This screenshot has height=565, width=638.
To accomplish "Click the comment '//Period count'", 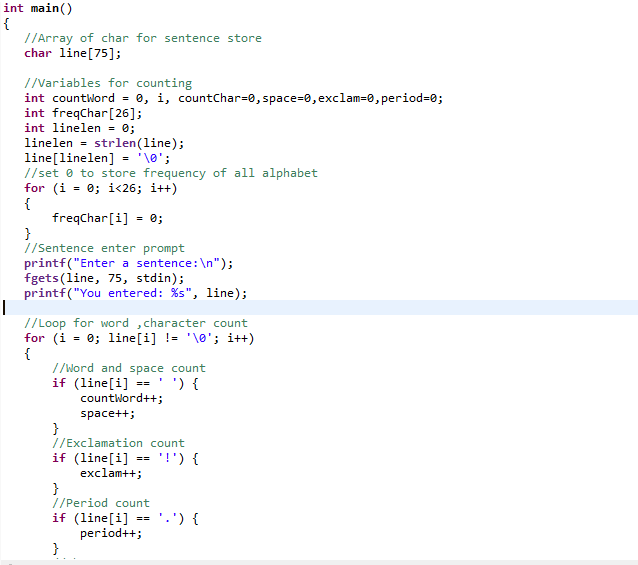I will coord(101,503).
